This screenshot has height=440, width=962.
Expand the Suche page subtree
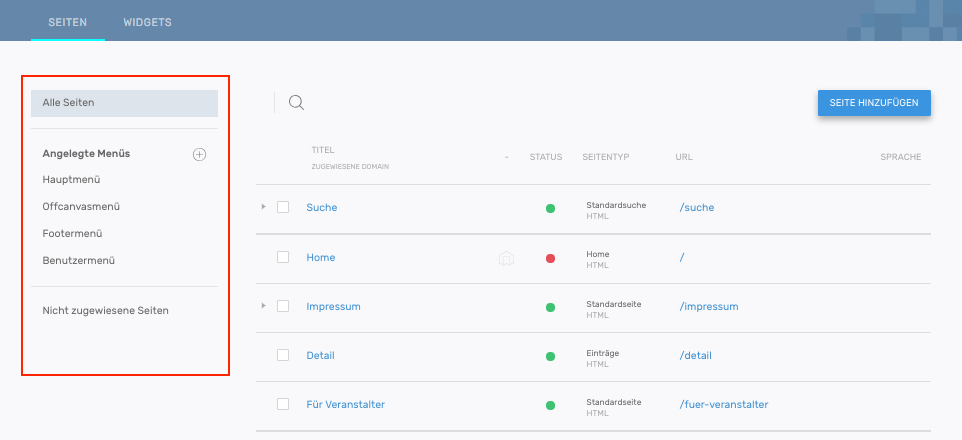(x=264, y=207)
